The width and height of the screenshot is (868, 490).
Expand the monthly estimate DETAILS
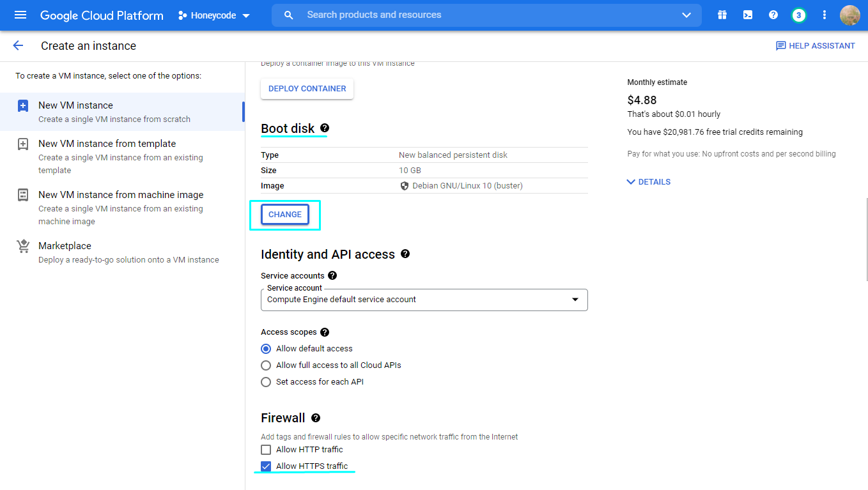coord(649,182)
